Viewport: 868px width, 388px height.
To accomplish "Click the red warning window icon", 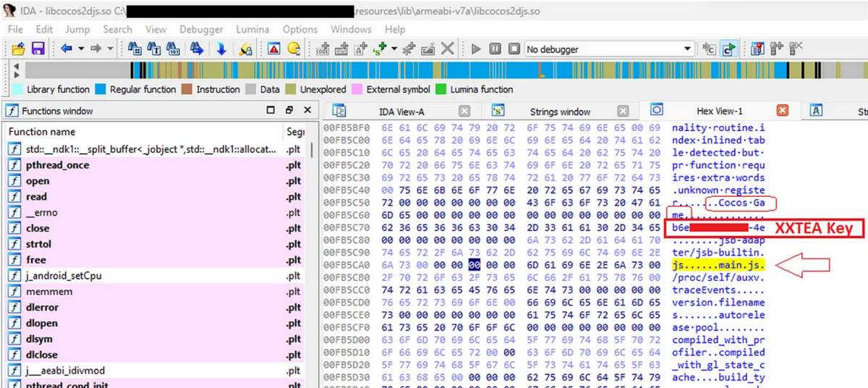I will (274, 49).
